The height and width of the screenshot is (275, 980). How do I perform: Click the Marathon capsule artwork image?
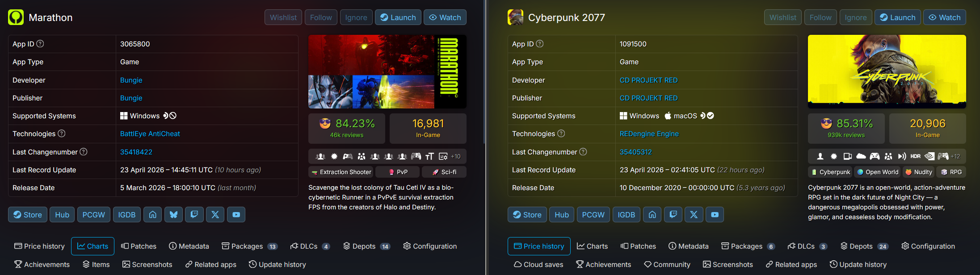tap(387, 71)
